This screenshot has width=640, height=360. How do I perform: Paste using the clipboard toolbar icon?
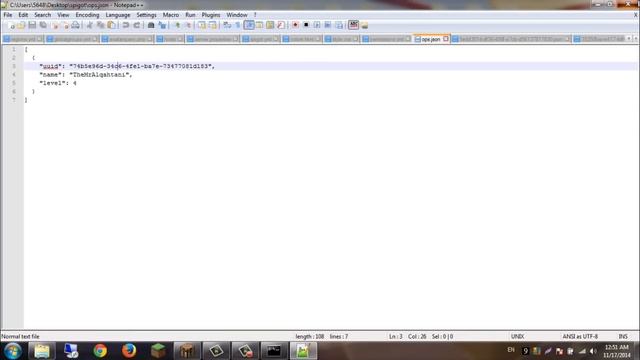point(111,25)
